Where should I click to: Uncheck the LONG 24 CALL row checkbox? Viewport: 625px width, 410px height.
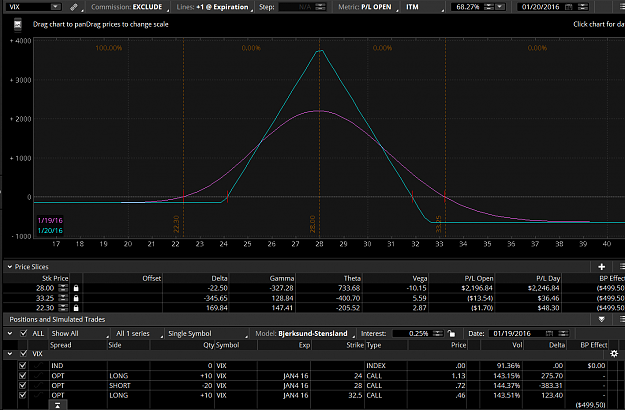pyautogui.click(x=23, y=376)
